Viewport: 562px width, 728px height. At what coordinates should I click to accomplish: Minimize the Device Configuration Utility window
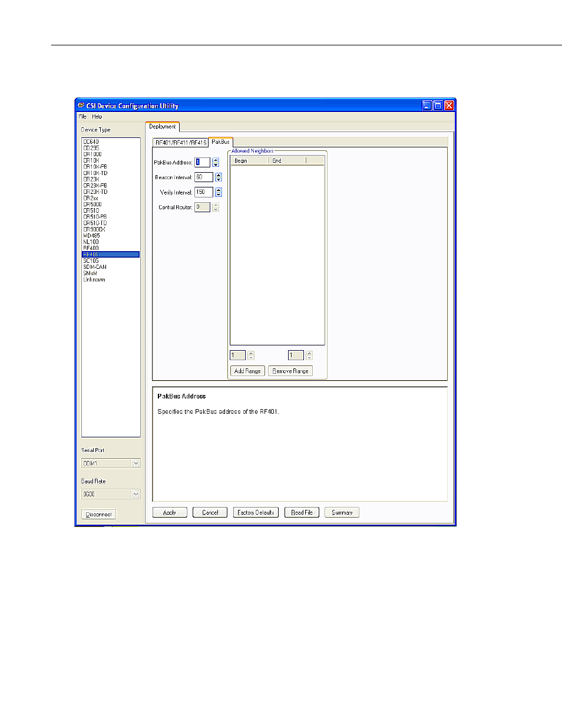click(427, 106)
